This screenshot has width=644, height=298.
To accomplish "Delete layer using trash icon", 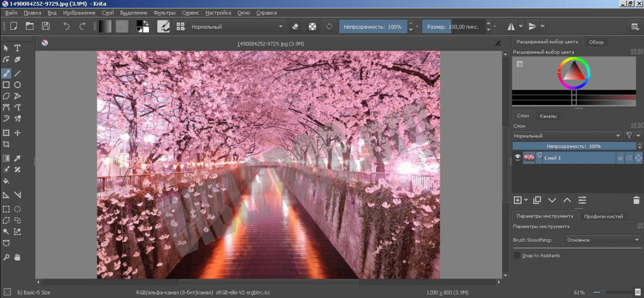I will pos(636,200).
